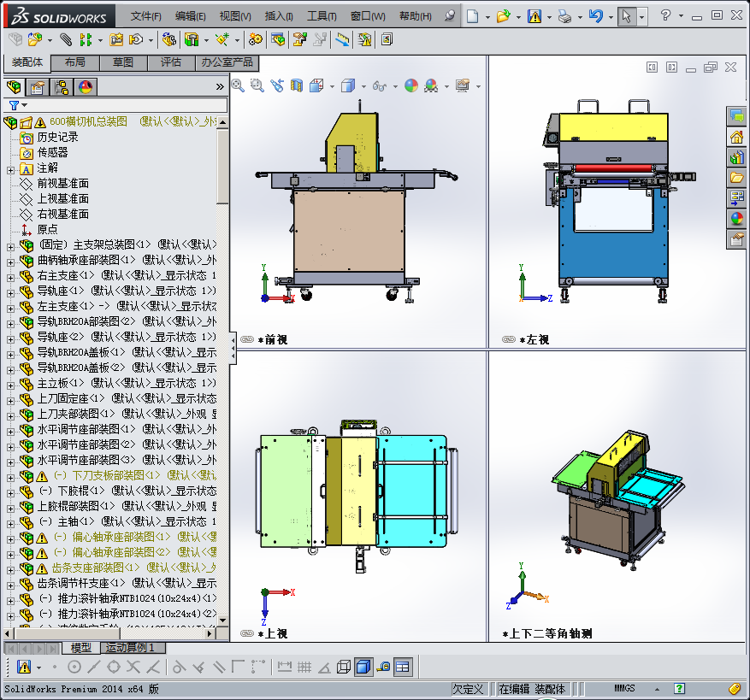Click the Linear component pattern icon
The height and width of the screenshot is (700, 750).
click(x=86, y=39)
